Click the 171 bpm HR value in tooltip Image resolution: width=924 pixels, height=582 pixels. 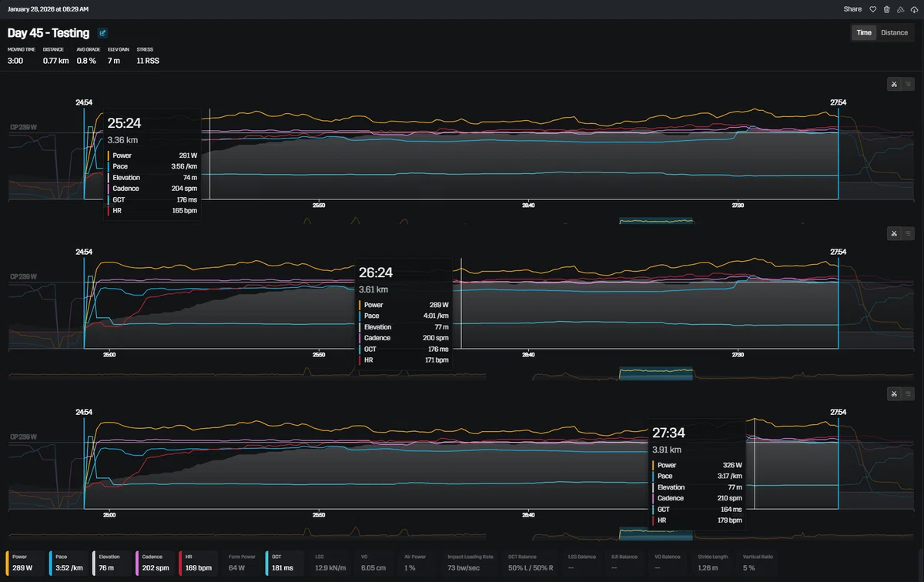coord(438,360)
